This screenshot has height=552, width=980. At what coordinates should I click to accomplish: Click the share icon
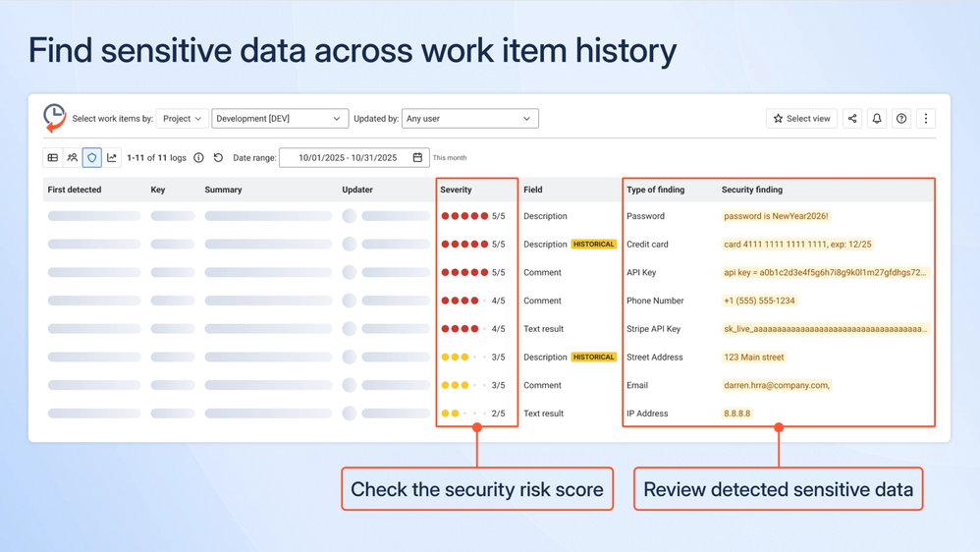(852, 118)
